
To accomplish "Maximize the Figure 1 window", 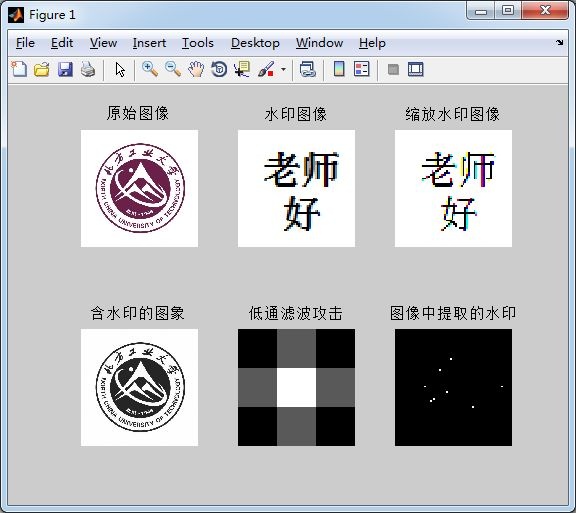I will [x=508, y=11].
